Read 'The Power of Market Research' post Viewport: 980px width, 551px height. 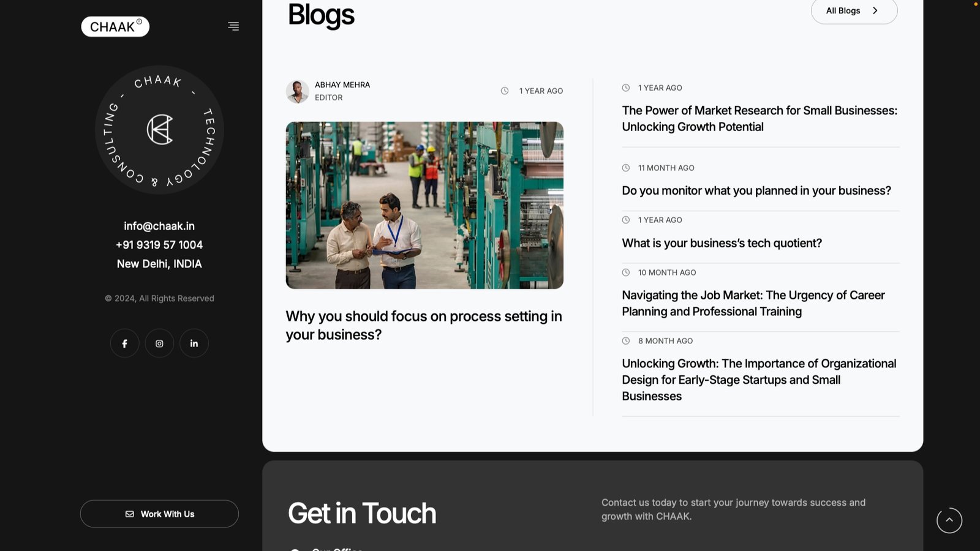(759, 119)
